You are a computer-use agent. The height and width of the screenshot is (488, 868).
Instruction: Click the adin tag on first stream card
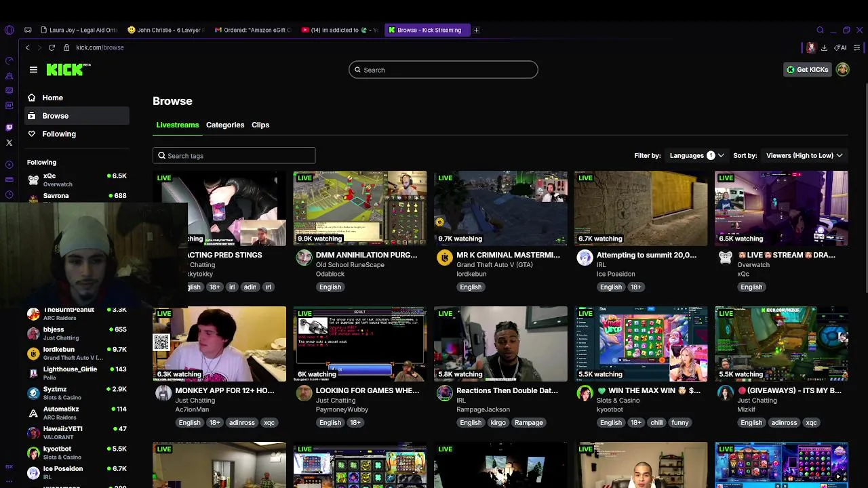[x=250, y=287]
